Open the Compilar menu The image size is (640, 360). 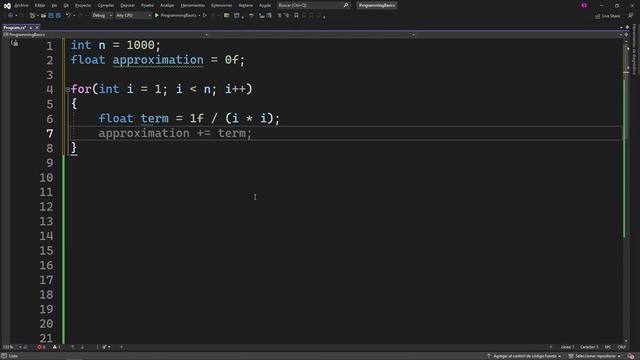[x=106, y=5]
